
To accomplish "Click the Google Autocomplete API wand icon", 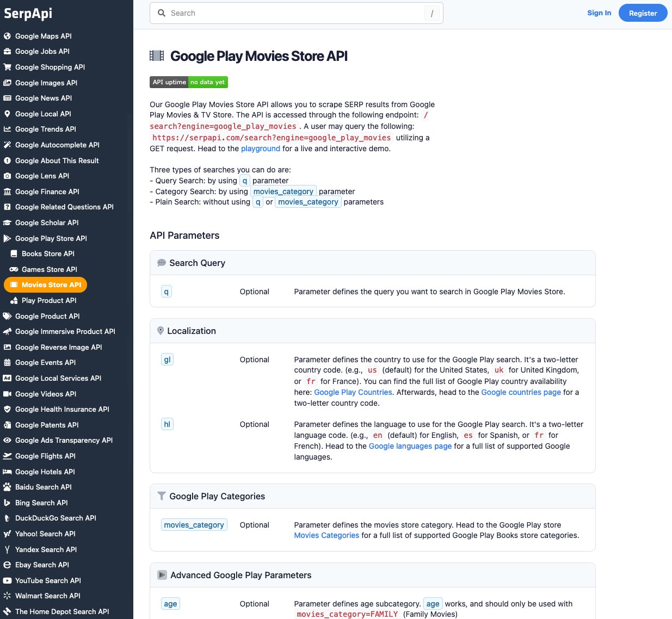I will pos(7,145).
